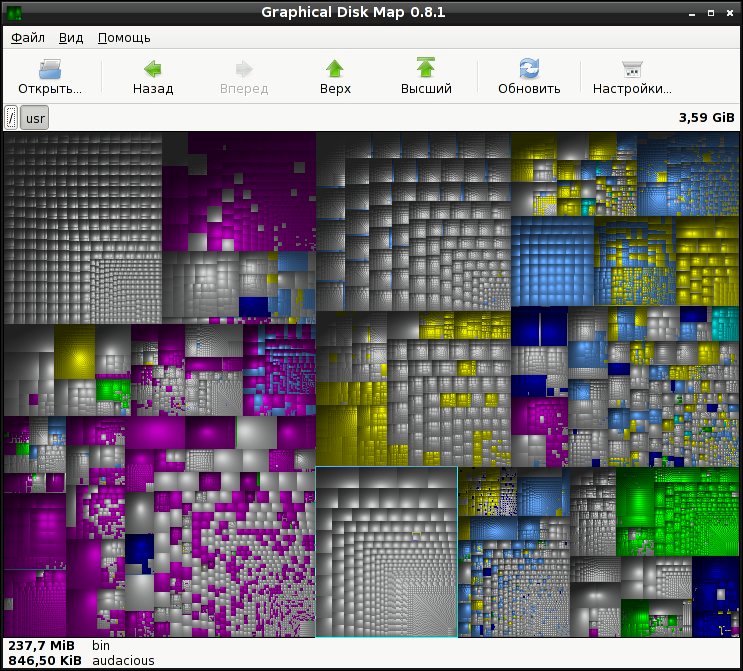Click the window menu icon in title bar
Viewport: 743px width, 671px height.
click(13, 12)
